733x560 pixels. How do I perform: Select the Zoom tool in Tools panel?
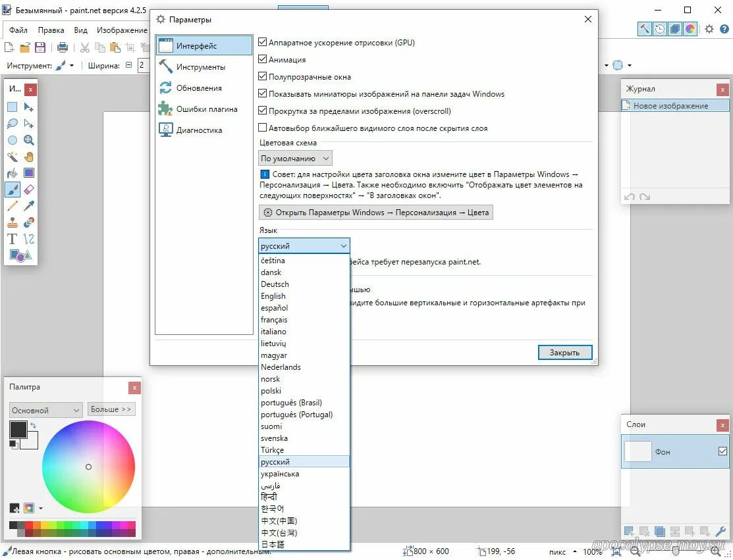(x=28, y=140)
